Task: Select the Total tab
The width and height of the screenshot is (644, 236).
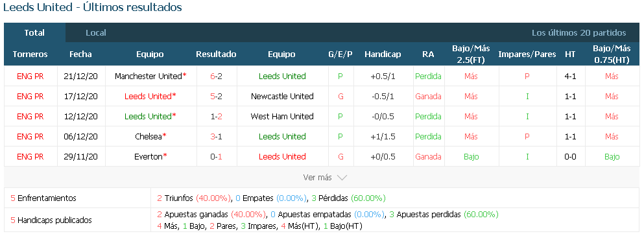Action: coord(34,33)
